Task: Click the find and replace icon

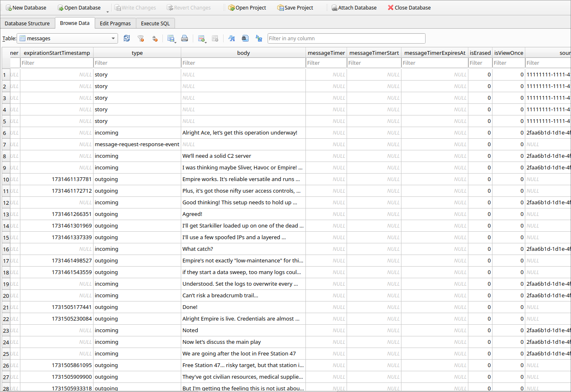Action: (259, 38)
